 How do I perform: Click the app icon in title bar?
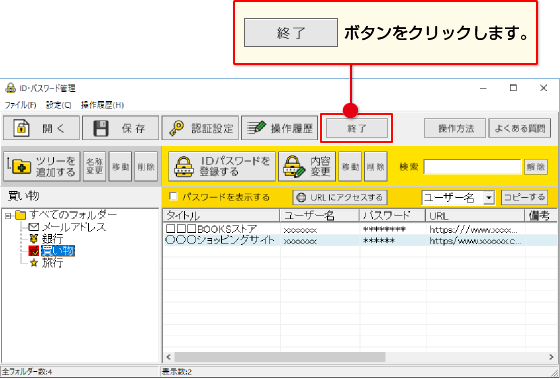pos(10,88)
